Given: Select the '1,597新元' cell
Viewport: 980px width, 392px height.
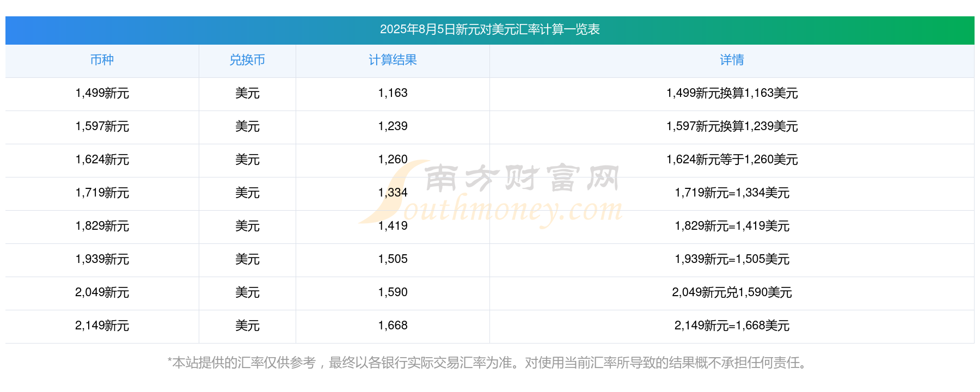Looking at the screenshot, I should 102,127.
